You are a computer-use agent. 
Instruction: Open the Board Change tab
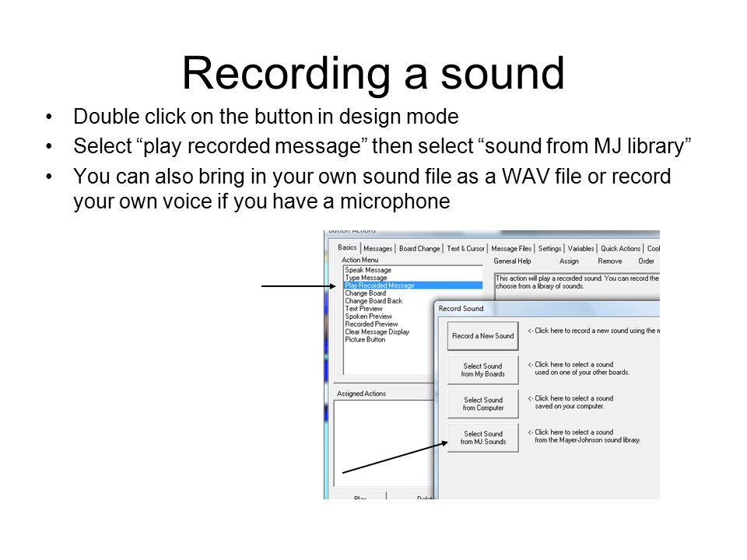click(419, 249)
